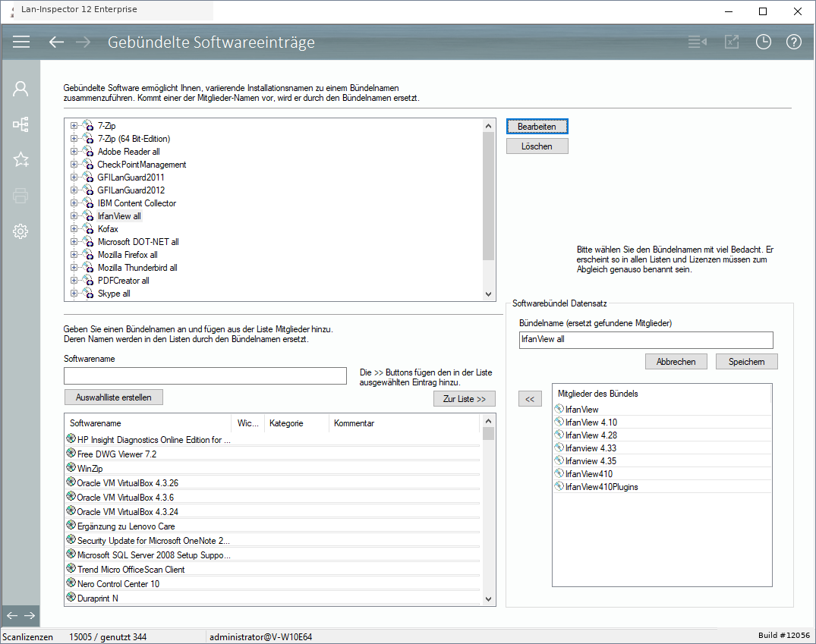Open the favorites star sidebar icon
The image size is (816, 644).
(20, 160)
